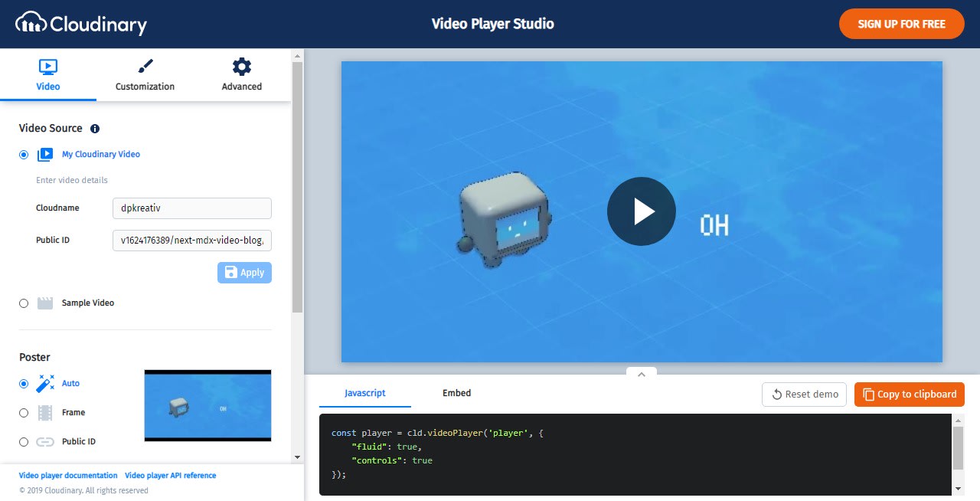The height and width of the screenshot is (501, 980).
Task: Click the My Cloudinary Video icon
Action: pos(45,155)
